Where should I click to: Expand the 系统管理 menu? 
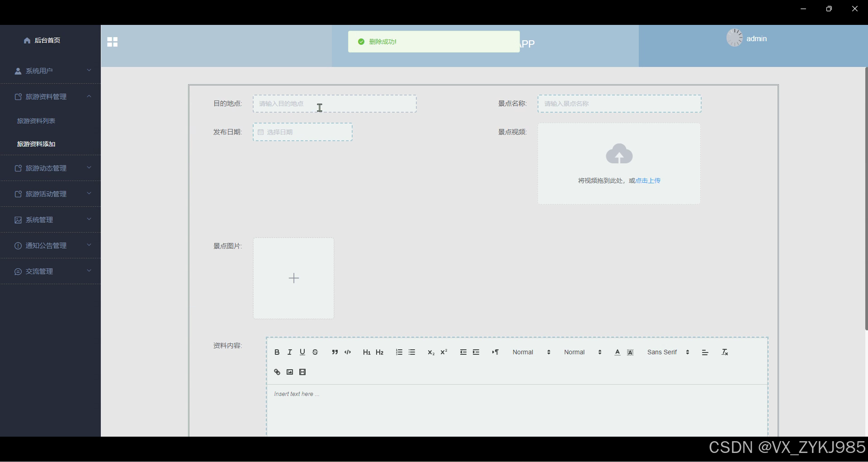coord(50,220)
